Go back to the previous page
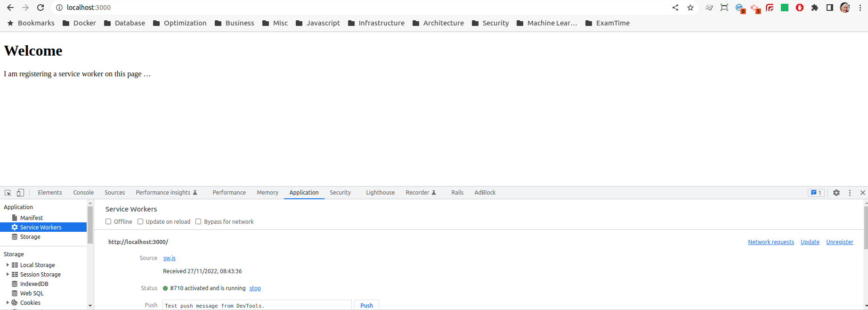The image size is (868, 310). [10, 8]
